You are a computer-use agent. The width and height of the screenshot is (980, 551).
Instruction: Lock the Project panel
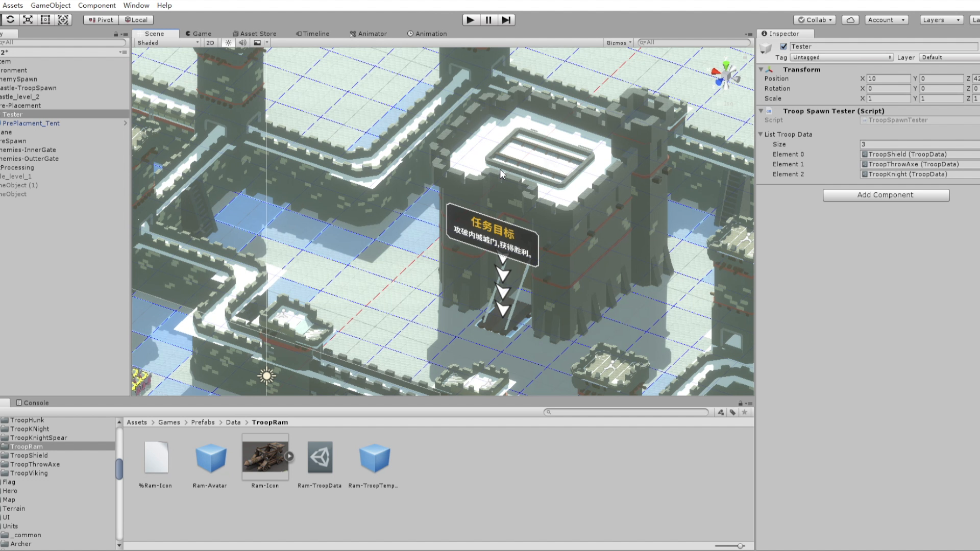tap(740, 403)
